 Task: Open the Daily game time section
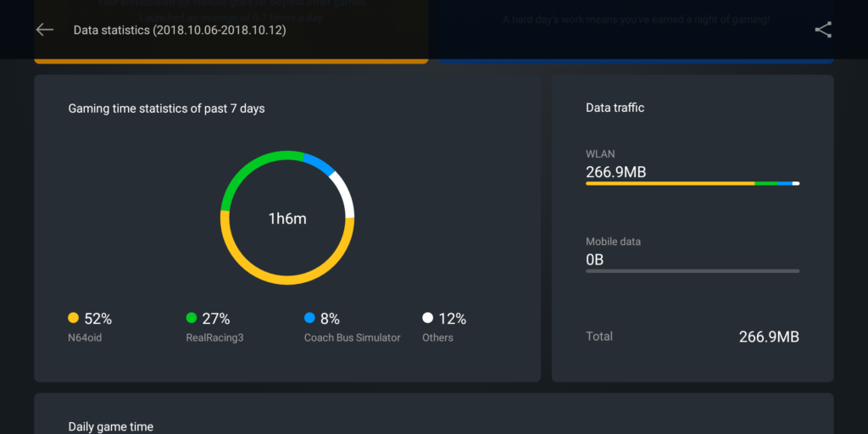(x=111, y=426)
